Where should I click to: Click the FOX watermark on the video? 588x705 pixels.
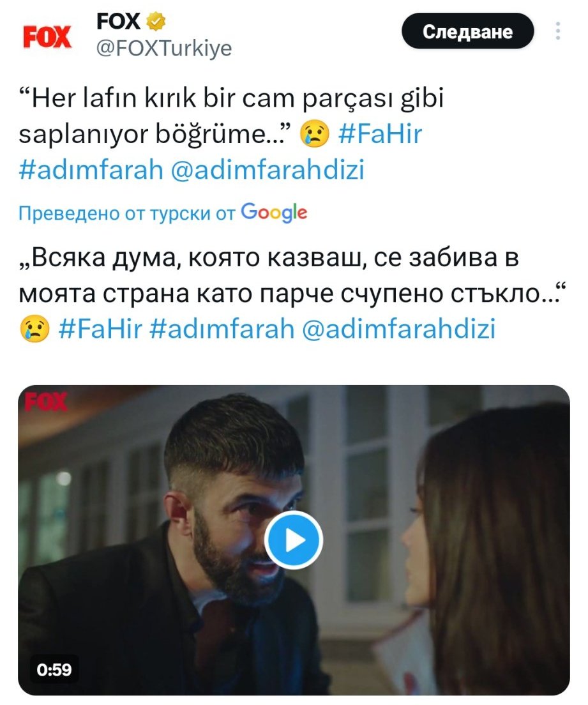click(x=45, y=402)
